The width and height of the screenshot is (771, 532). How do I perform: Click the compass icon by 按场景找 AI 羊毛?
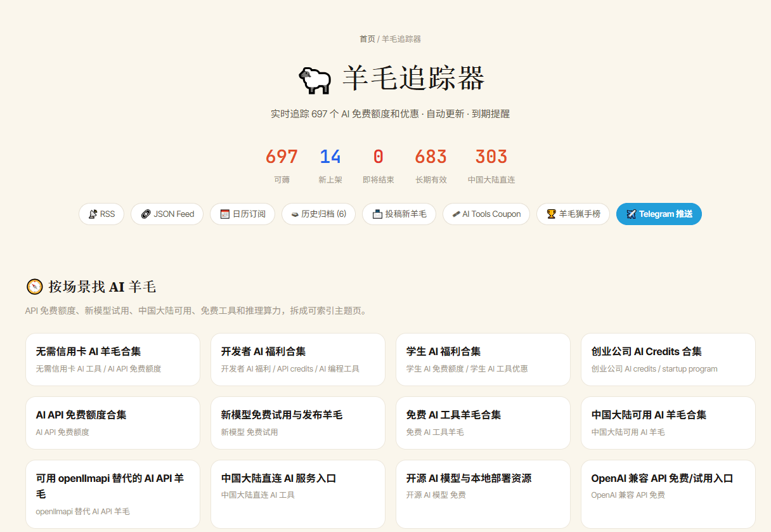tap(34, 287)
